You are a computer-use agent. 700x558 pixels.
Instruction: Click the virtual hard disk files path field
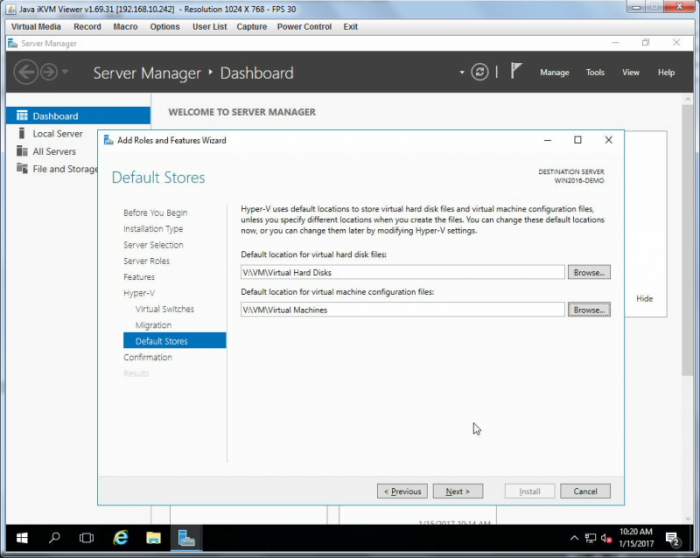tap(403, 272)
